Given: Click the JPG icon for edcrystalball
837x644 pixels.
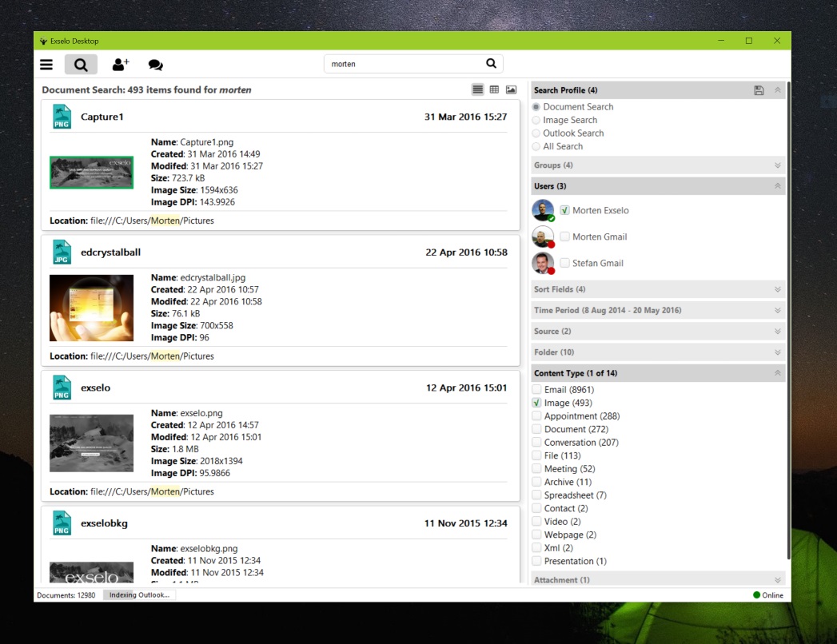Looking at the screenshot, I should tap(62, 252).
